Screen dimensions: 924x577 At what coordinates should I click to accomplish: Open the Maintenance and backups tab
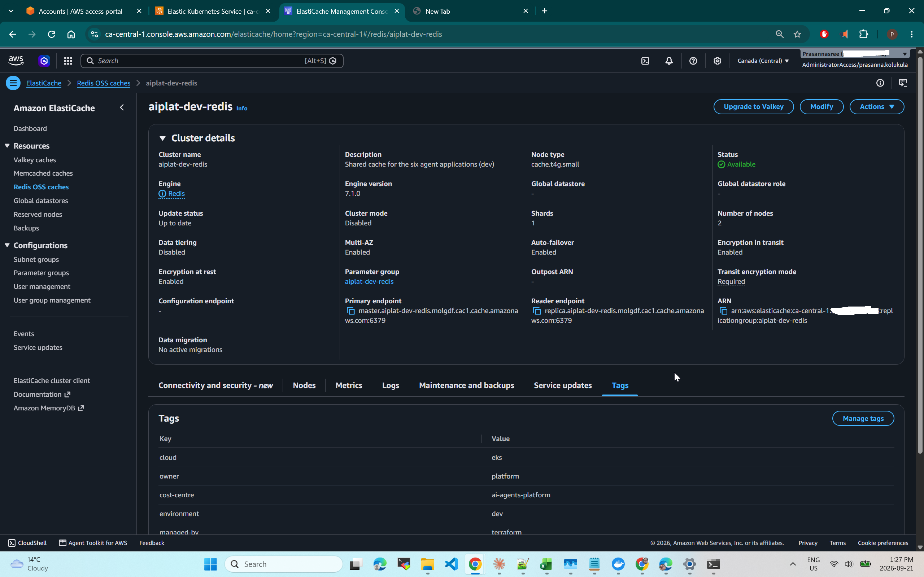tap(466, 385)
